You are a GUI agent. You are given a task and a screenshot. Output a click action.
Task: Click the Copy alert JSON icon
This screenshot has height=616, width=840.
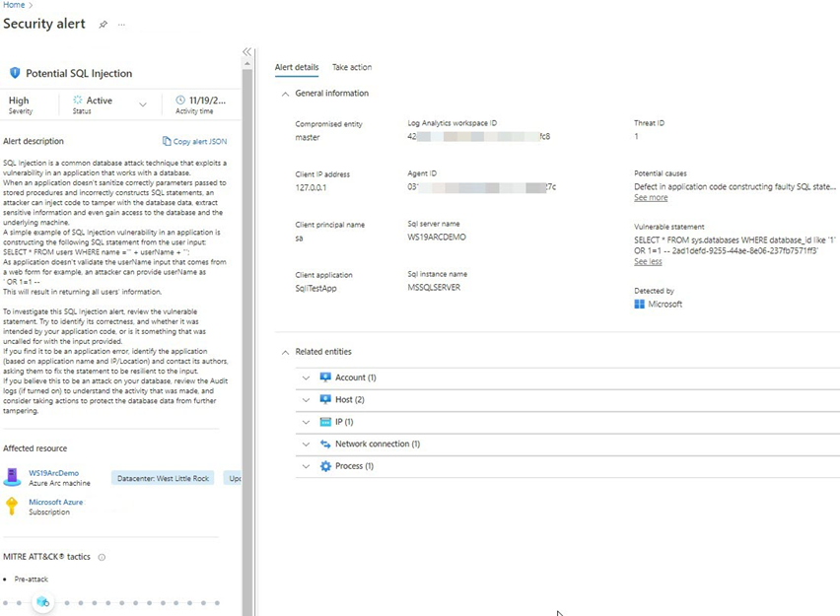(x=167, y=142)
